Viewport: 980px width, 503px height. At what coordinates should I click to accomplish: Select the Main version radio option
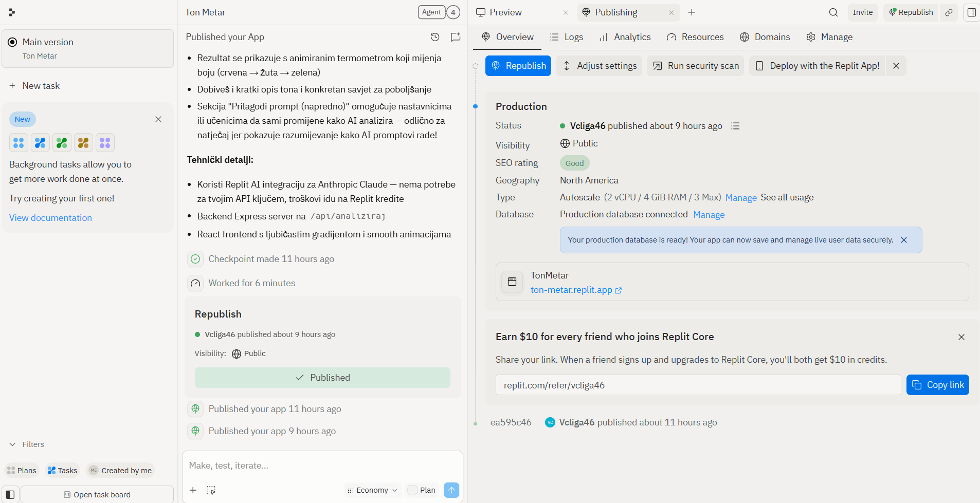pos(12,42)
